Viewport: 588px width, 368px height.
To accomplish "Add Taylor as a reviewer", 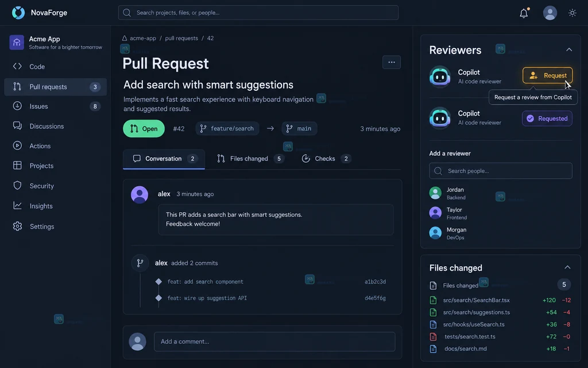I will point(448,213).
